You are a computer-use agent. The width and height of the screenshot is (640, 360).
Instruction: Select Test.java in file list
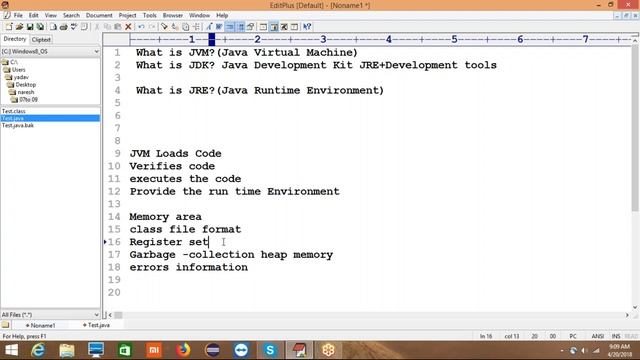point(50,118)
